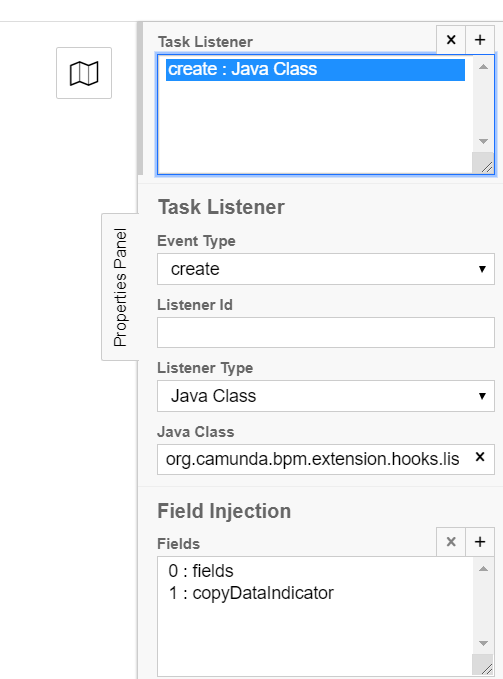Select 'create : Java Class' listener entry
The width and height of the screenshot is (503, 679).
(315, 69)
